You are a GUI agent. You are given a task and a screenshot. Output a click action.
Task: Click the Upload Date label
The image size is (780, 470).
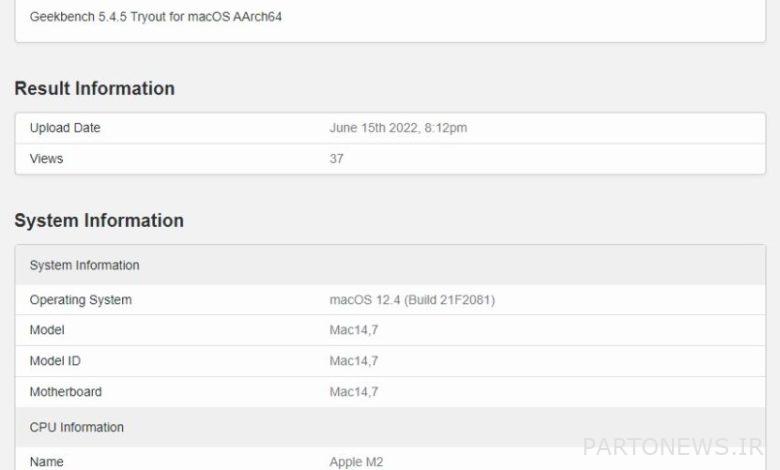[x=65, y=128]
